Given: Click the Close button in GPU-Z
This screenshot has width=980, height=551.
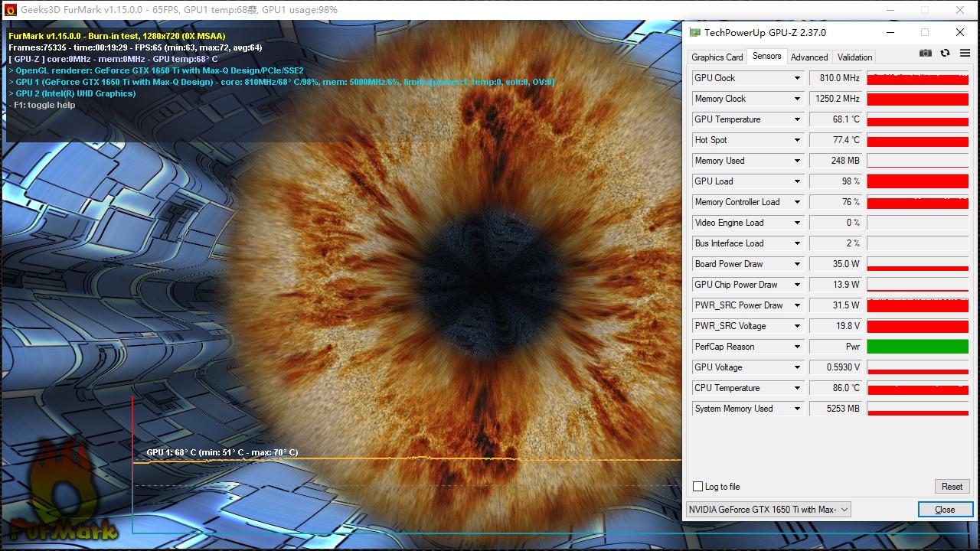Looking at the screenshot, I should 945,510.
